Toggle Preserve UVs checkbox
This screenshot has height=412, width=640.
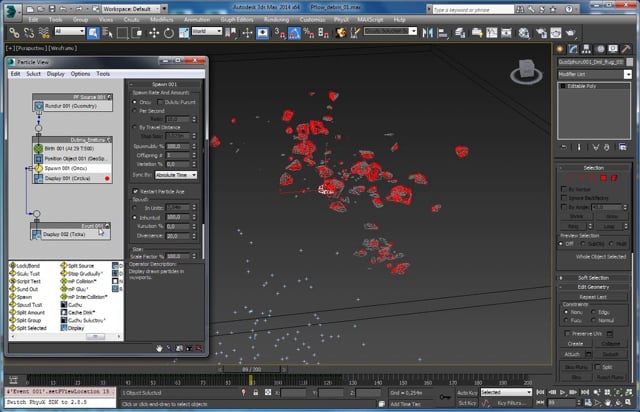pyautogui.click(x=567, y=334)
